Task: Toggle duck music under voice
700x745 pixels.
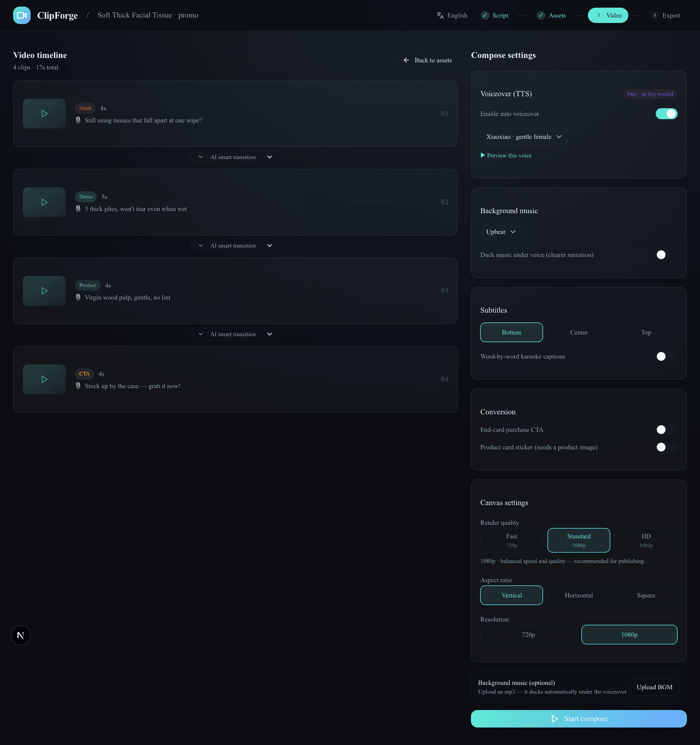Action: [667, 255]
